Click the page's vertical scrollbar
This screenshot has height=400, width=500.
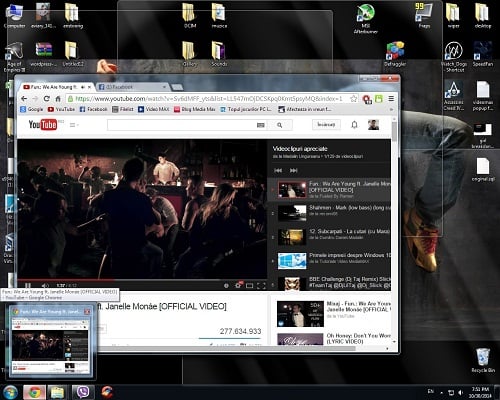click(394, 132)
